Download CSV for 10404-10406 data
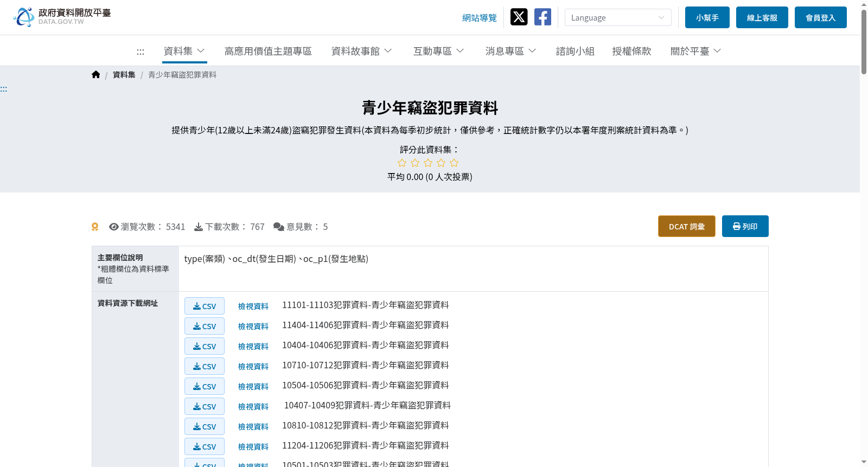The height and width of the screenshot is (467, 868). coord(205,346)
